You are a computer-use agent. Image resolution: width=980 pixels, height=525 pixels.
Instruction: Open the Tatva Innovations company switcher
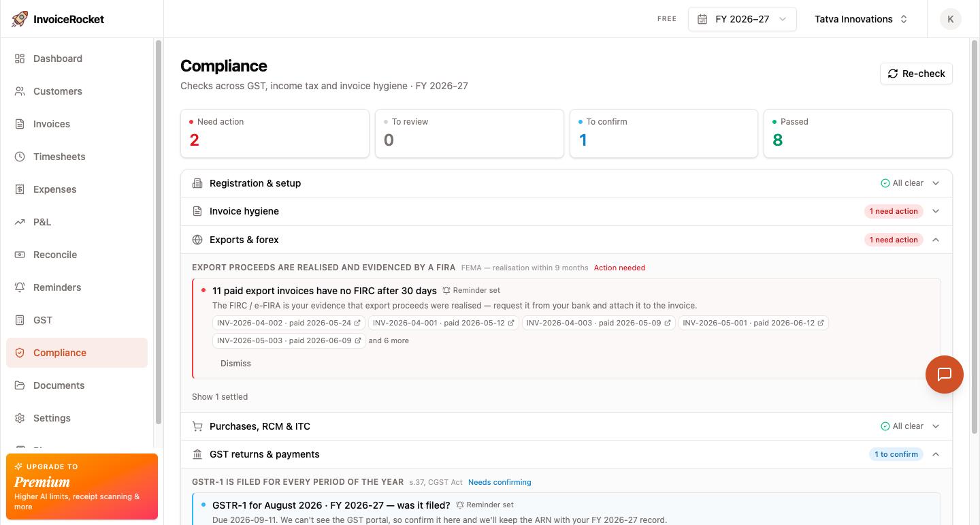point(861,19)
